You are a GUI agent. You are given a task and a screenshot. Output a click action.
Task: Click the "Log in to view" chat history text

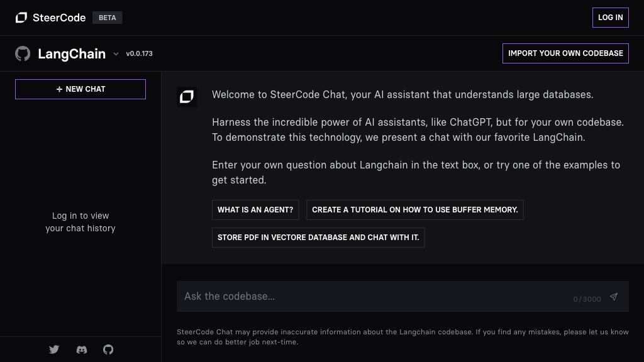[80, 216]
